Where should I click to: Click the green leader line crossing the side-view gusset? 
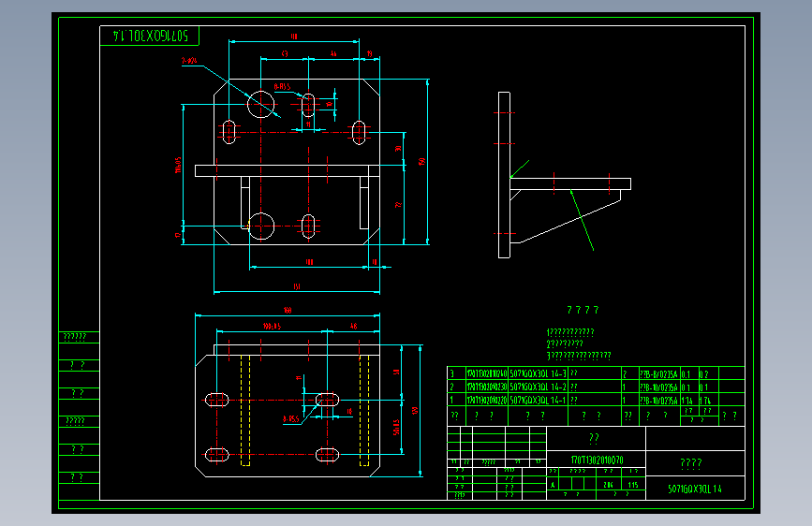pos(582,221)
